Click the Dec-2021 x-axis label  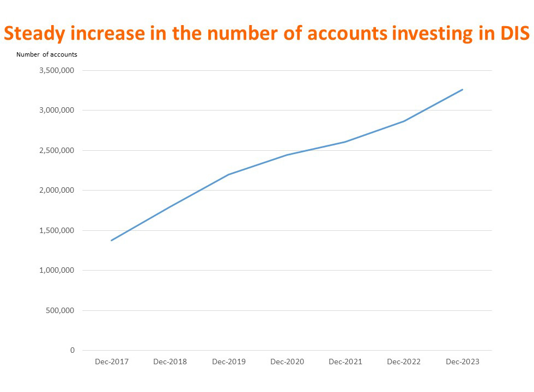[x=345, y=362]
